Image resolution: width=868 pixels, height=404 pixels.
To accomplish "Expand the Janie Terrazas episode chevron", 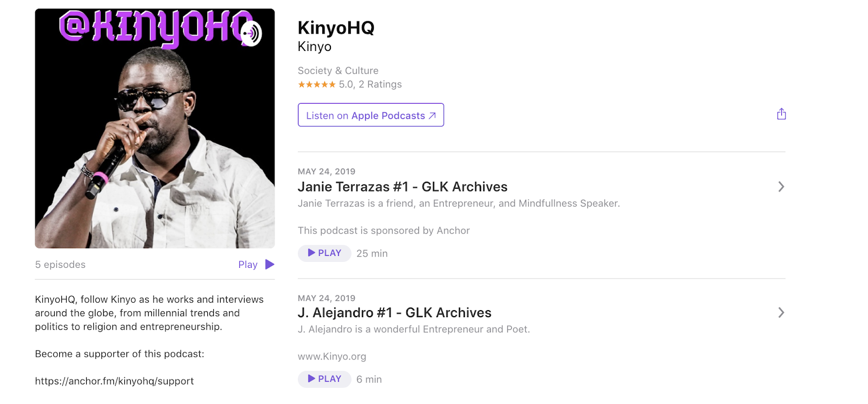I will tap(781, 187).
